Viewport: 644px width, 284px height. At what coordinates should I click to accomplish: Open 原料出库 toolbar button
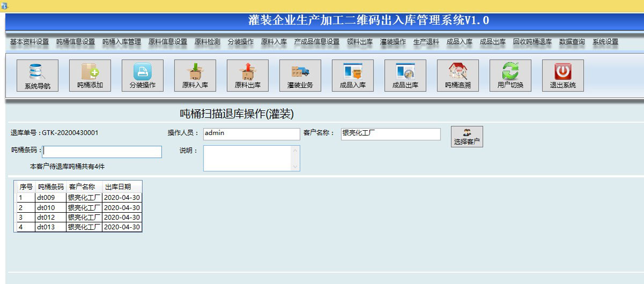pyautogui.click(x=248, y=76)
